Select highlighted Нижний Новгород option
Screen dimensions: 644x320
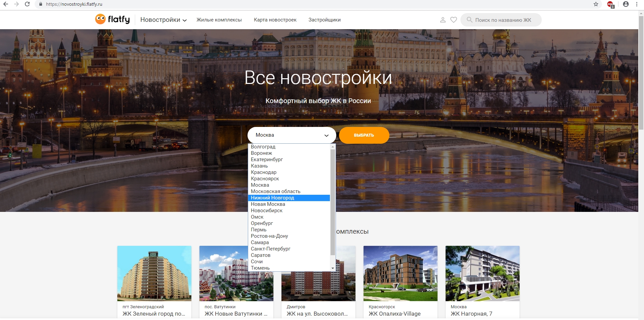[x=289, y=198]
